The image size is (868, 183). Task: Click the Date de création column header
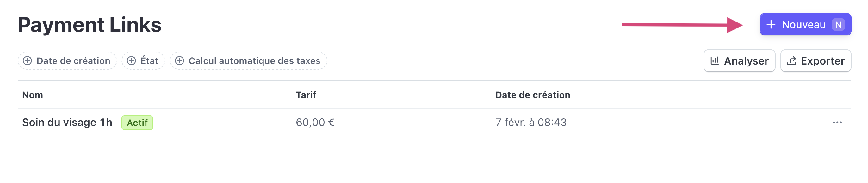(533, 95)
